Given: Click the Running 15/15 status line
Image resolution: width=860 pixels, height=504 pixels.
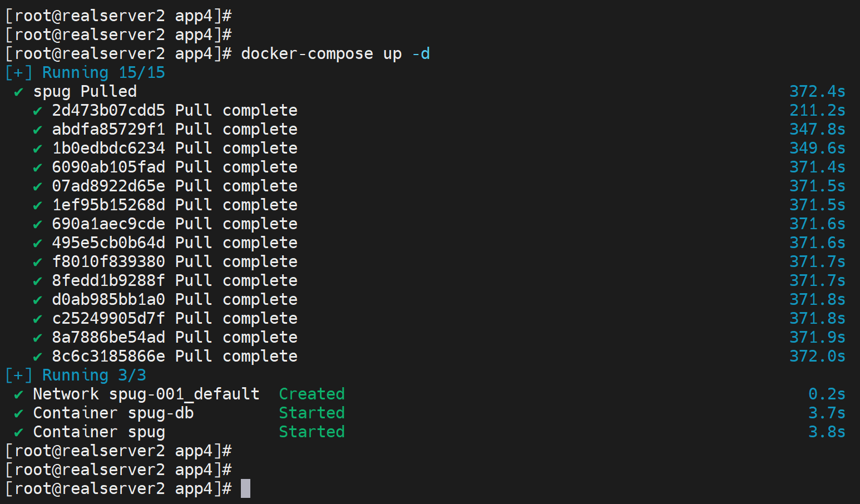Looking at the screenshot, I should (x=85, y=73).
